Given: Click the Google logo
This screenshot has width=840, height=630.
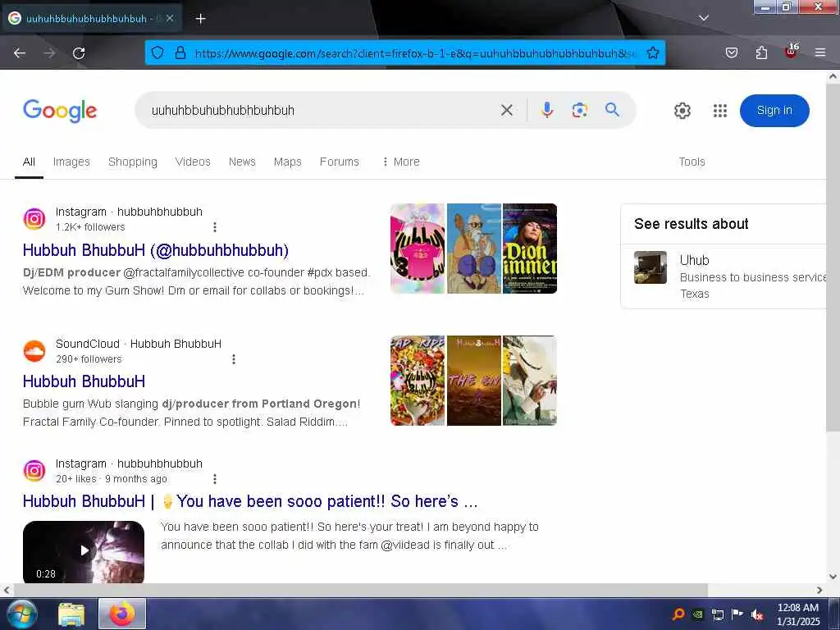Looking at the screenshot, I should (x=60, y=111).
